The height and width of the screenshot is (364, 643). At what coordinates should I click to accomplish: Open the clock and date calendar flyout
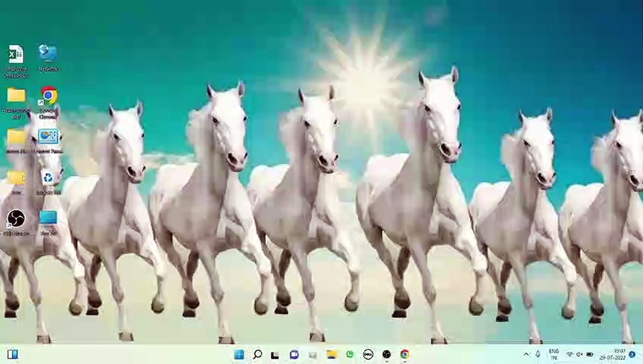613,354
